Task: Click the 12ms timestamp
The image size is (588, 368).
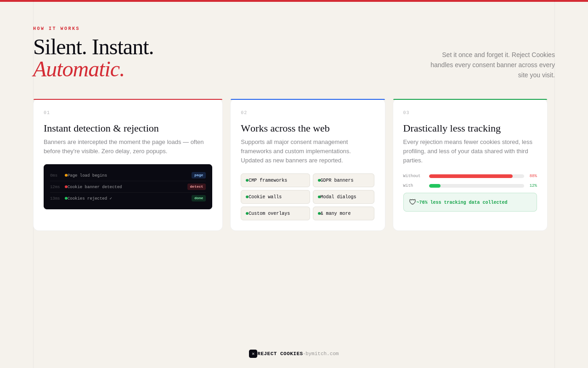Action: tap(55, 187)
